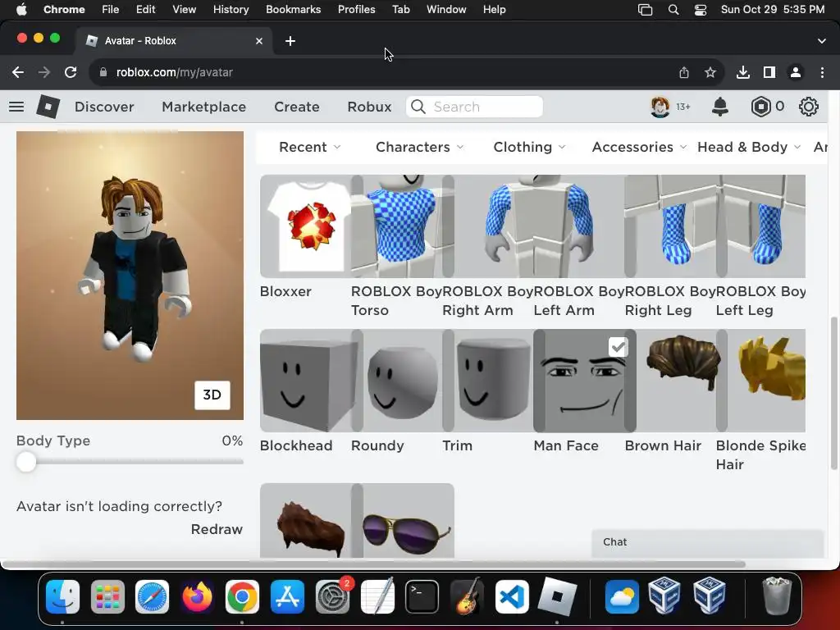Select the Blockhead head item
The width and height of the screenshot is (840, 630).
point(305,381)
